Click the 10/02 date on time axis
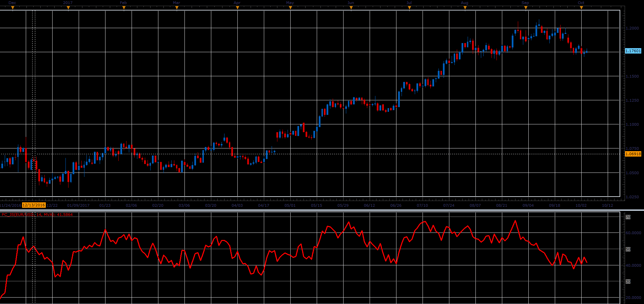 pos(581,205)
